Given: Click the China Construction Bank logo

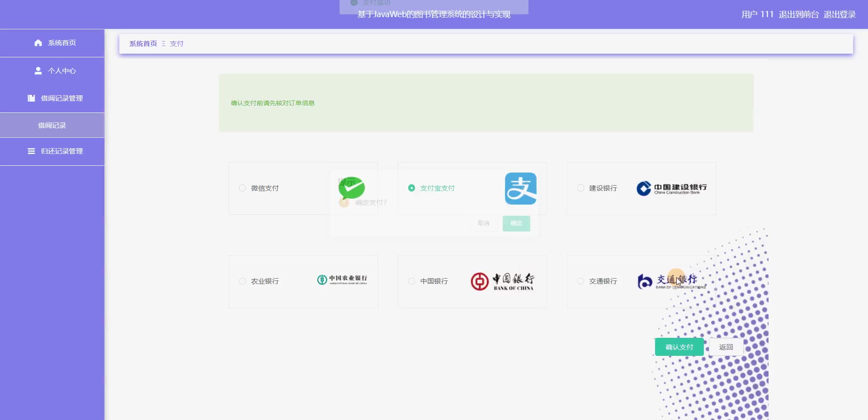Looking at the screenshot, I should pyautogui.click(x=671, y=188).
